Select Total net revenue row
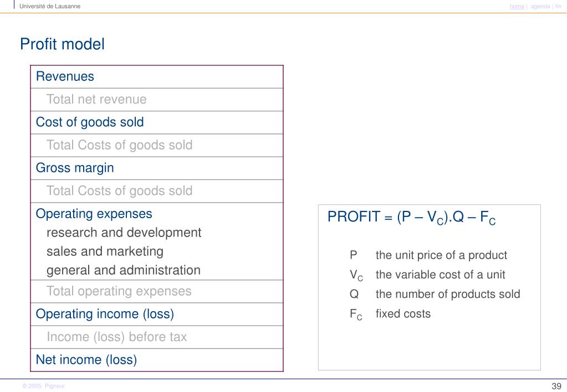Screen dimensions: 567x392 click(x=156, y=99)
